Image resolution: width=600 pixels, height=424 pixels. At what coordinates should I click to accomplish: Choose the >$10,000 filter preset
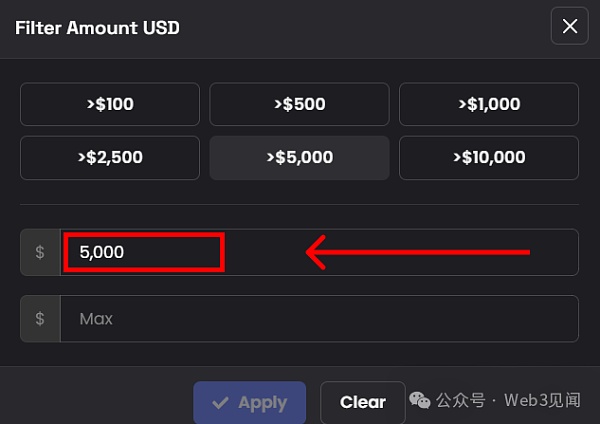click(489, 157)
